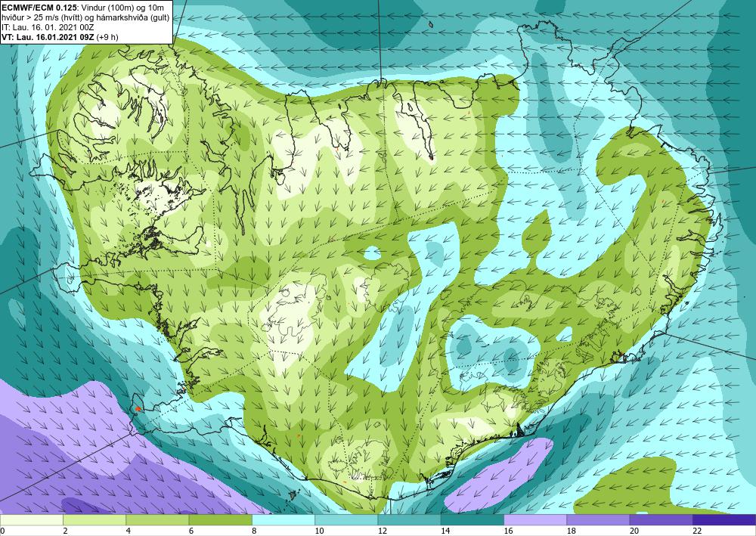756x536 pixels.
Task: Click the legend scale label '16'
Action: click(x=508, y=531)
